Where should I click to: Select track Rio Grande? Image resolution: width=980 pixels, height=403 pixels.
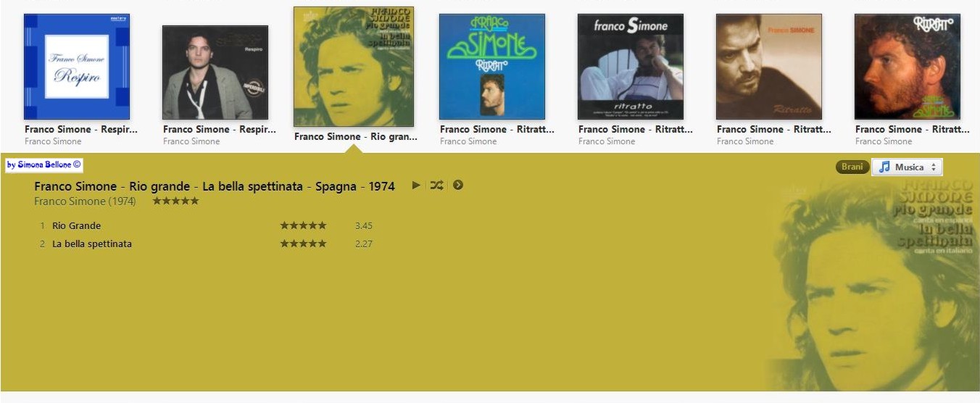point(76,225)
